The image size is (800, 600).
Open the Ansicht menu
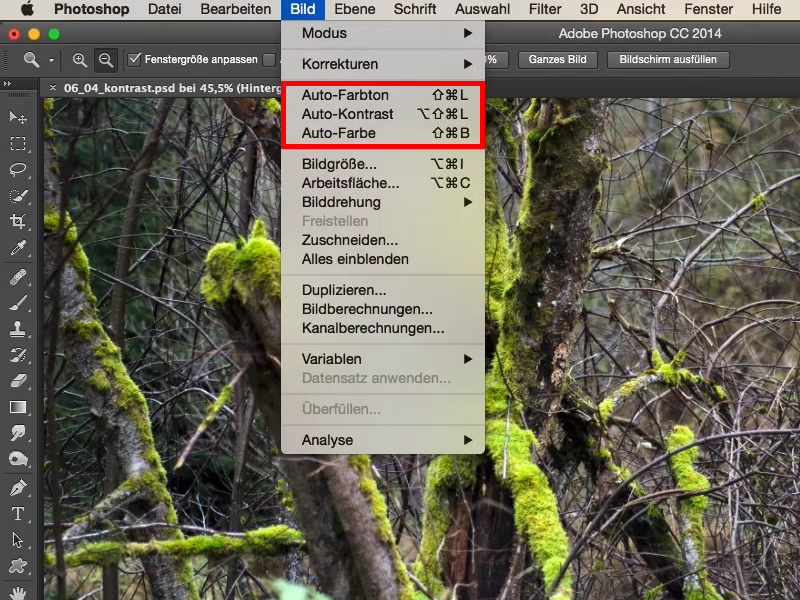click(641, 9)
